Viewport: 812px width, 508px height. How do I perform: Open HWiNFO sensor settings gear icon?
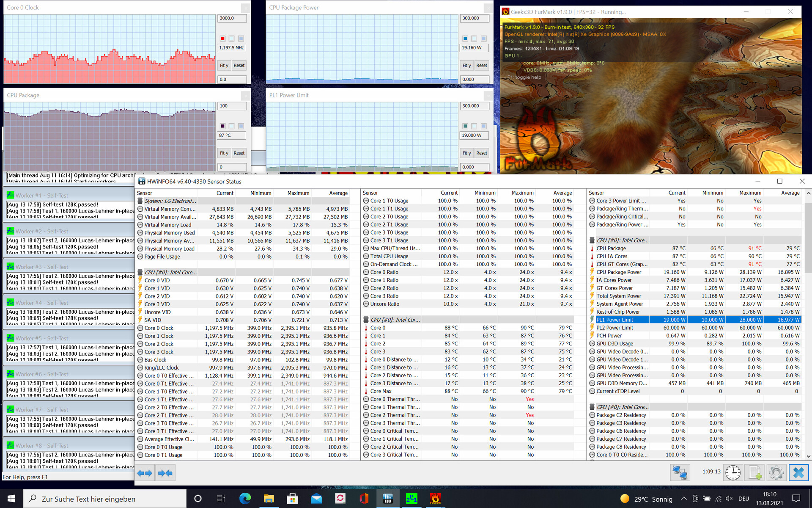(x=776, y=472)
